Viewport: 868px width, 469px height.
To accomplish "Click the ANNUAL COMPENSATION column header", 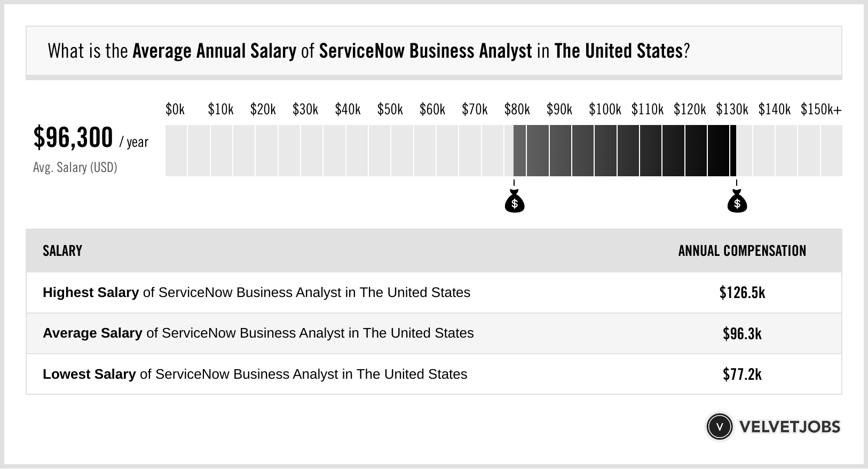I will pyautogui.click(x=742, y=251).
